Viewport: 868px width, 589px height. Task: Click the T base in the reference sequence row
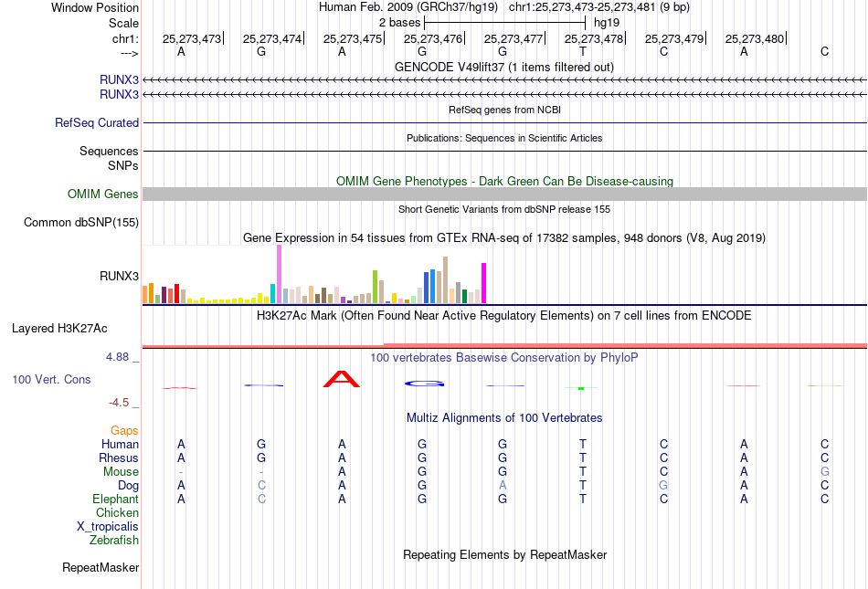pos(582,51)
